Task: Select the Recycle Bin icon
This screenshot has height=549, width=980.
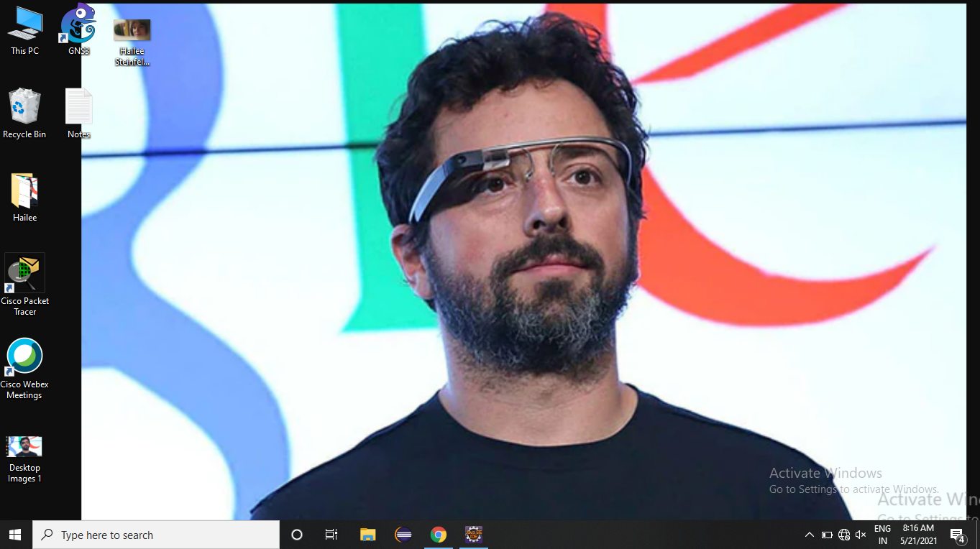Action: pyautogui.click(x=24, y=114)
